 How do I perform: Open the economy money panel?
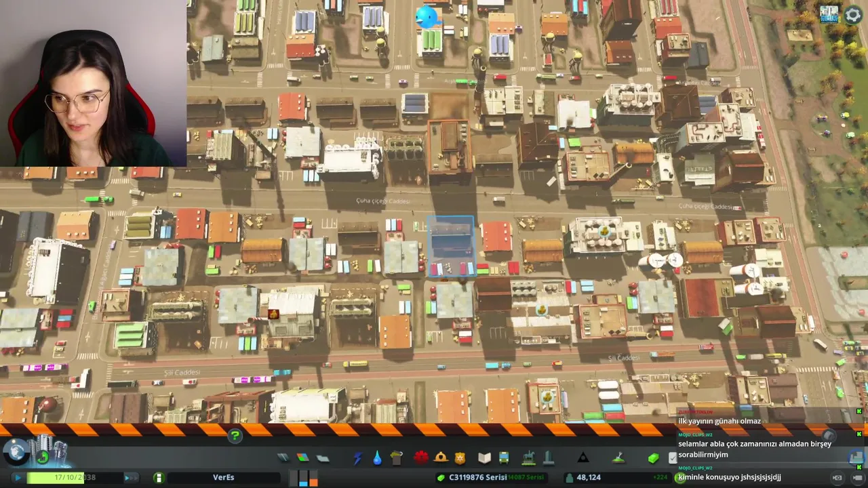(653, 458)
